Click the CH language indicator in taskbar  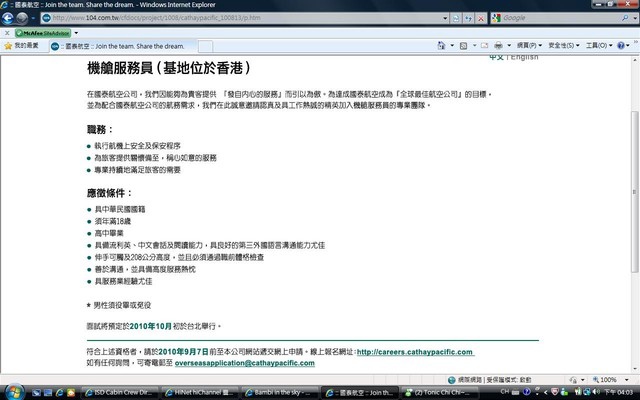click(504, 391)
